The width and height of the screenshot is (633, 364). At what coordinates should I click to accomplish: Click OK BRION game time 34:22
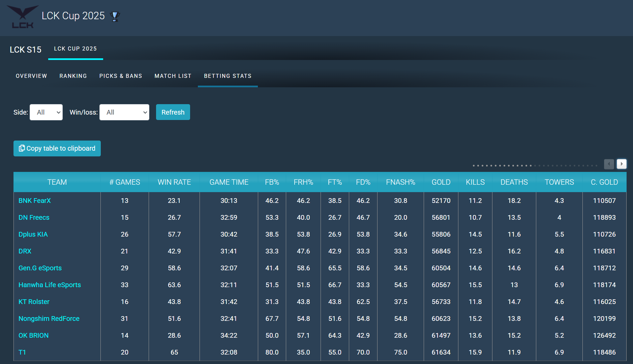pyautogui.click(x=229, y=335)
